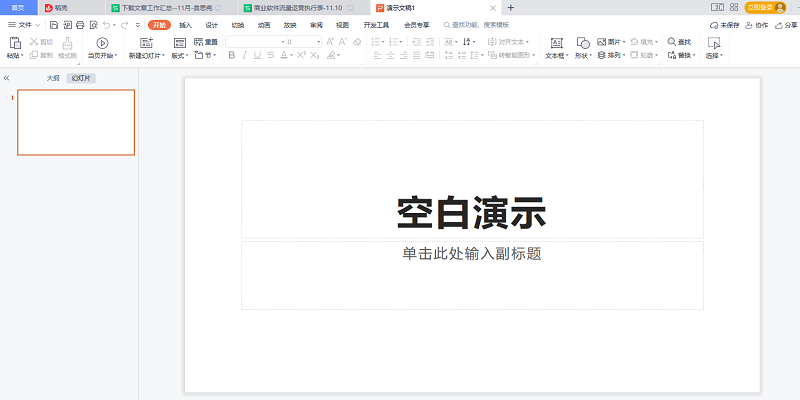Click the 粘贴 paste icon
The image size is (800, 400).
13,43
